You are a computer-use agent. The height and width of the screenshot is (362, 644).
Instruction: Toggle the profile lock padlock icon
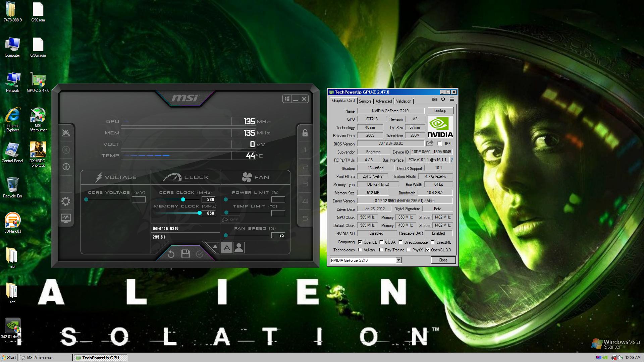tap(305, 133)
